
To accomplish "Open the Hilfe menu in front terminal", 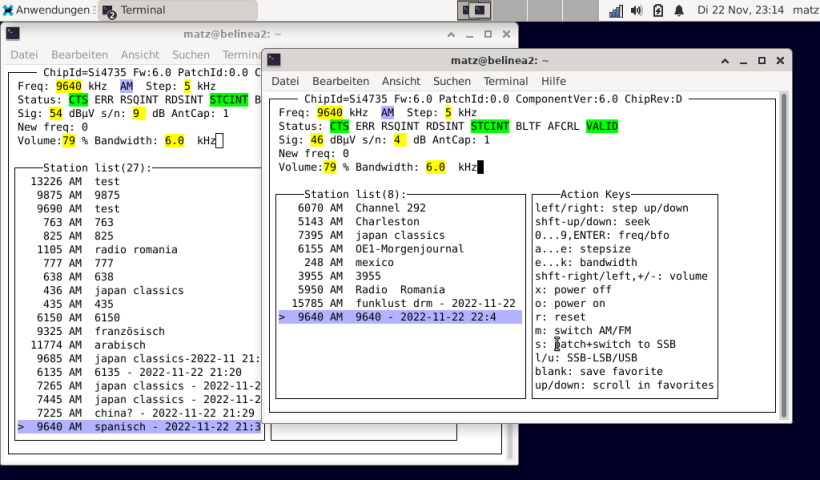I will click(553, 81).
